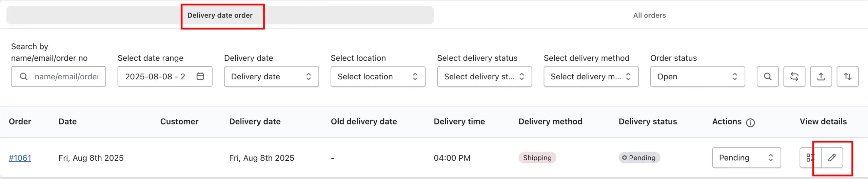Click the export upload icon
The image size is (868, 179).
pyautogui.click(x=821, y=77)
